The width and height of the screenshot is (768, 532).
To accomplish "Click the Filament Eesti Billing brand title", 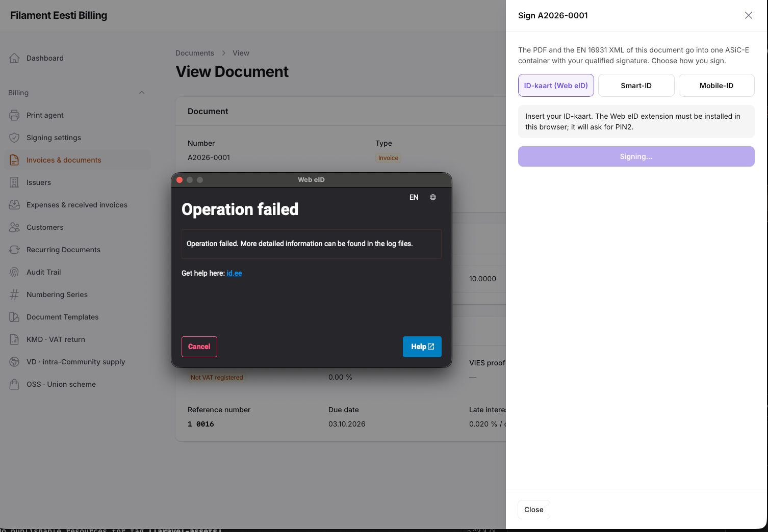I will (59, 15).
